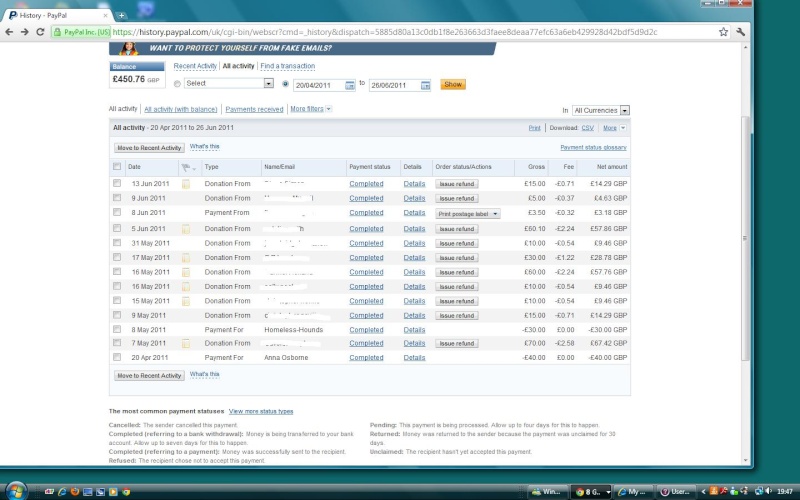Open the Select period dropdown
This screenshot has height=500, width=800.
(x=229, y=83)
